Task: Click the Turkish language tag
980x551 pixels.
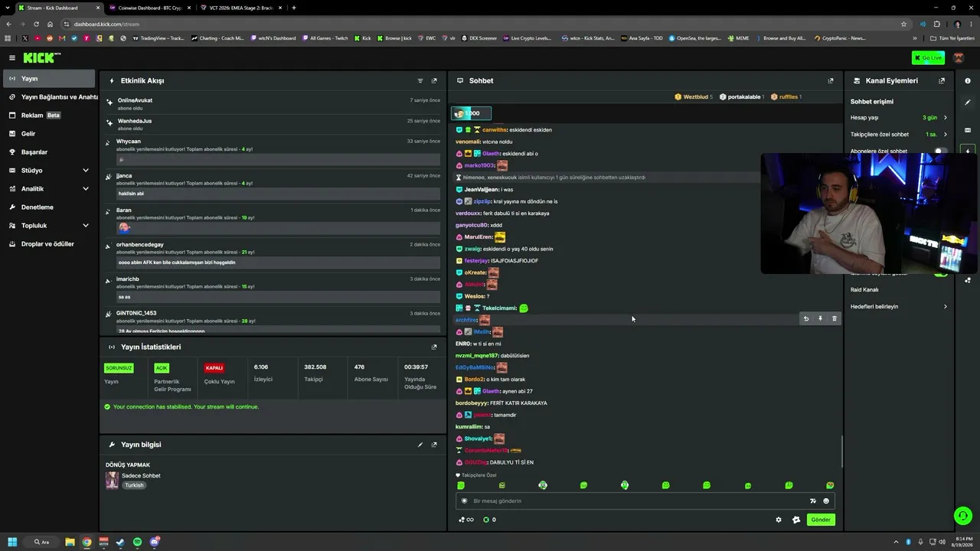Action: [x=134, y=485]
